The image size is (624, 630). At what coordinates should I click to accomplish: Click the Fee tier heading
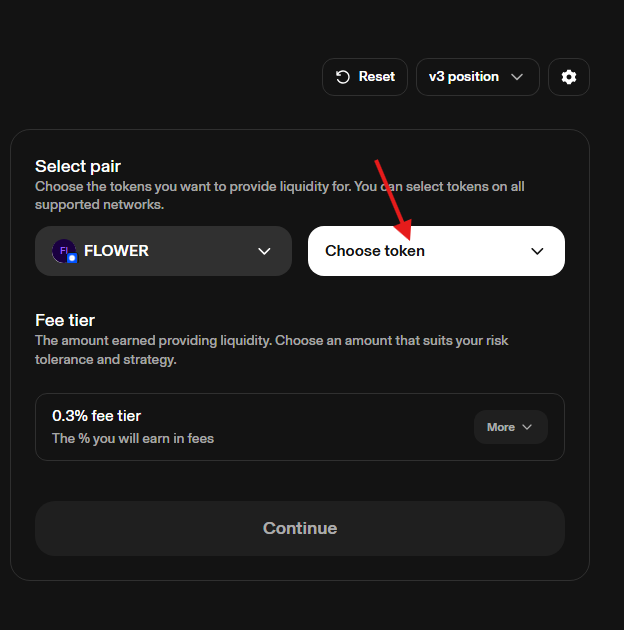[65, 321]
